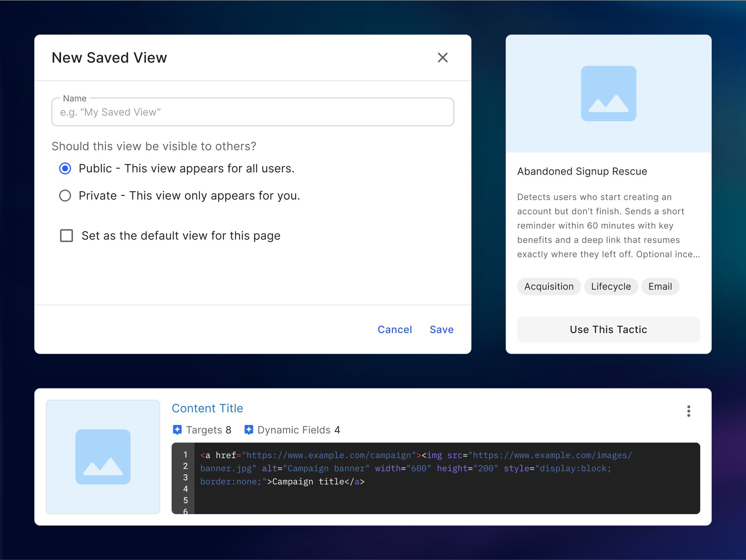The width and height of the screenshot is (746, 560).
Task: Select the Email tag chip
Action: click(660, 286)
